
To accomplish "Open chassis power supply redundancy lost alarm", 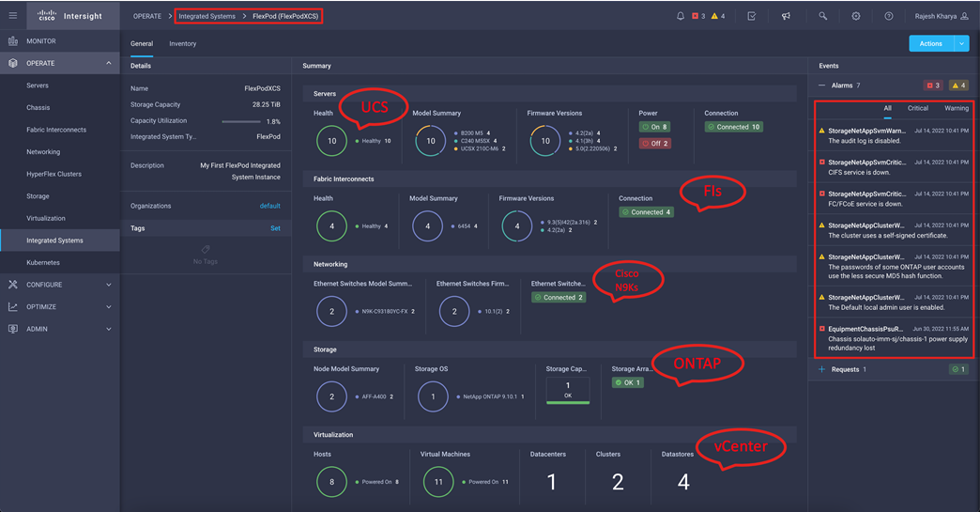I will pyautogui.click(x=895, y=337).
